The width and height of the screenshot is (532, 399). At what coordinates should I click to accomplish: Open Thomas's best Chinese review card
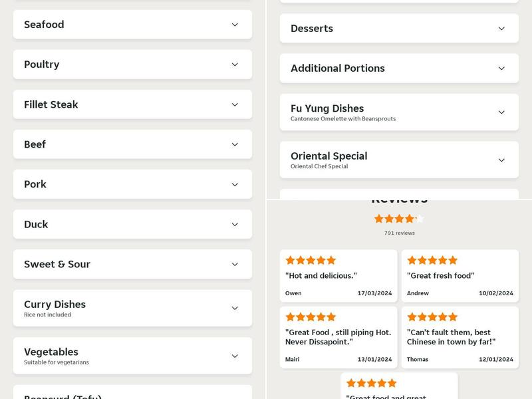(460, 337)
